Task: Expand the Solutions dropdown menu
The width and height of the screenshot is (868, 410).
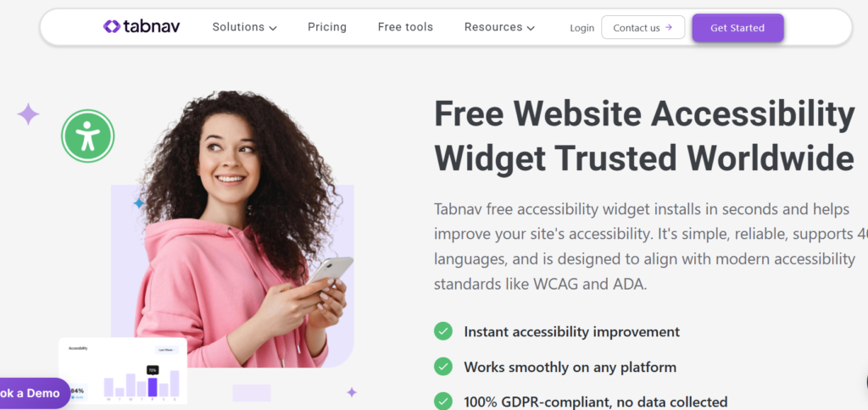Action: point(244,27)
